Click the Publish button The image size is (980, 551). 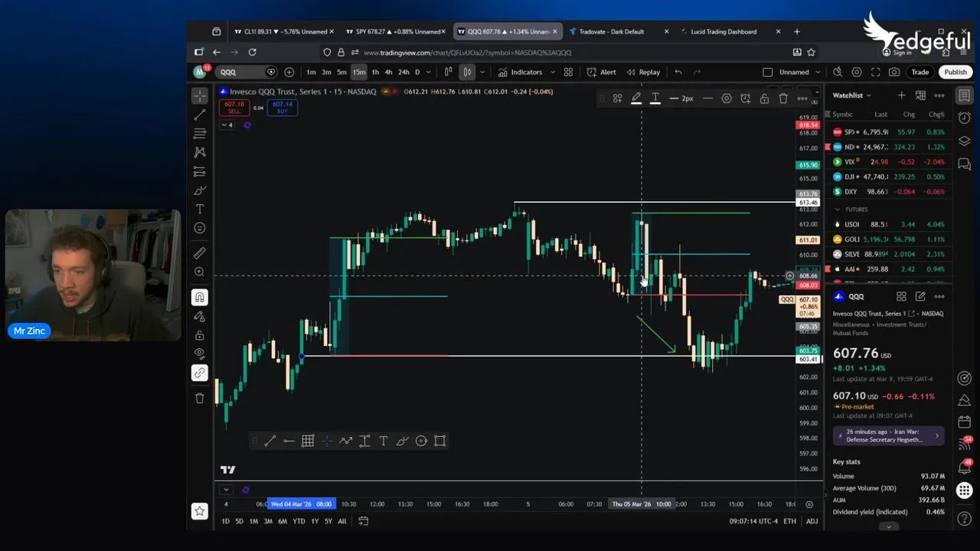click(955, 72)
